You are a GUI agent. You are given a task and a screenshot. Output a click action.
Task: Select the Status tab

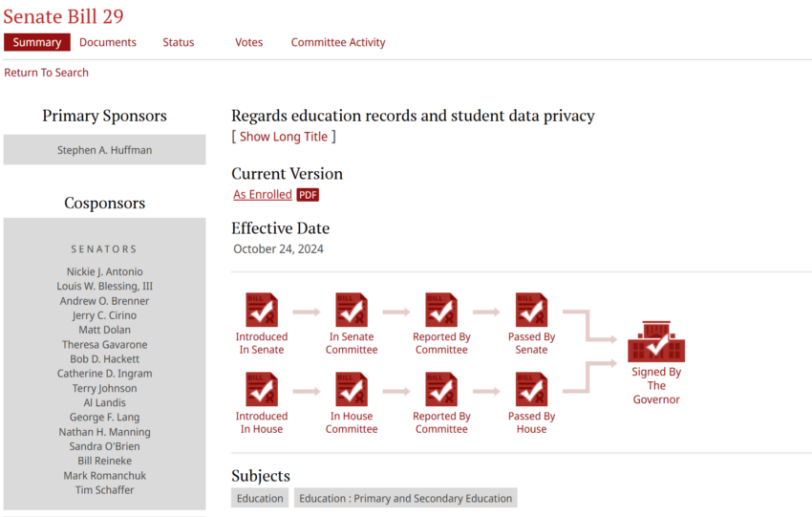tap(178, 42)
